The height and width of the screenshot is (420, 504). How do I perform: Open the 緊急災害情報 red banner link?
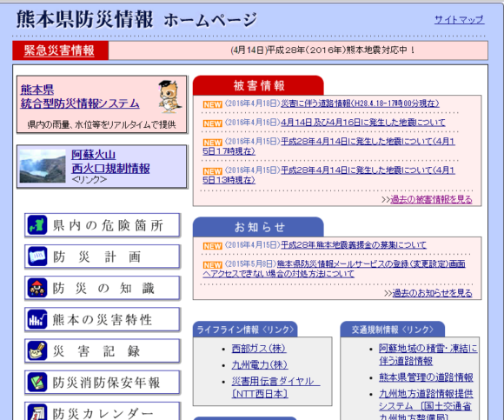59,50
